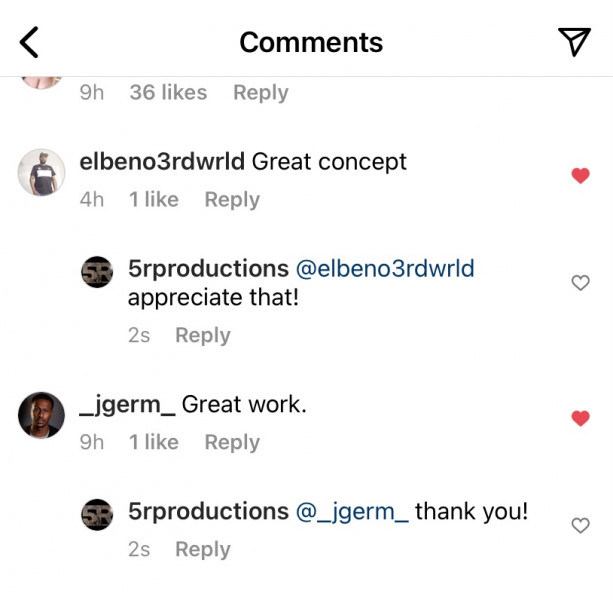
Task: Unlike the _jgerm_ comment heart
Action: pyautogui.click(x=580, y=418)
